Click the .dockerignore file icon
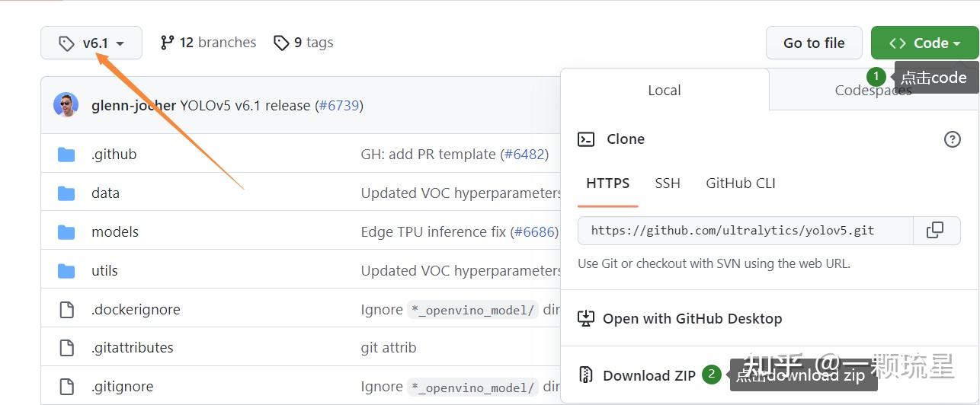 (66, 310)
